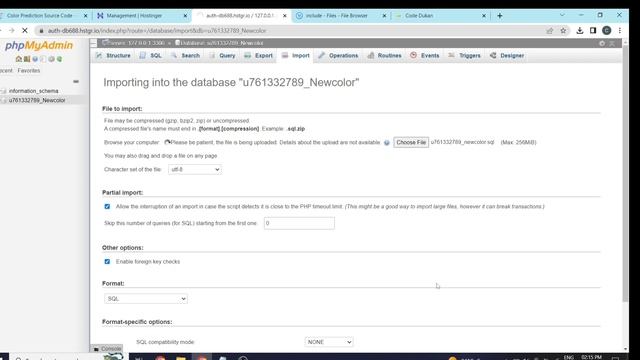
Task: Toggle the browser side panel icon
Action: coord(593,31)
